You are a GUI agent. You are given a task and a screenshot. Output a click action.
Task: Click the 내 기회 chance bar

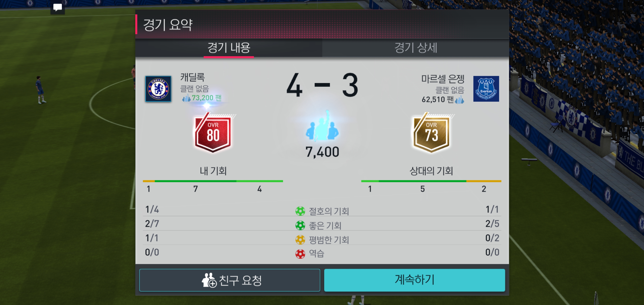213,181
